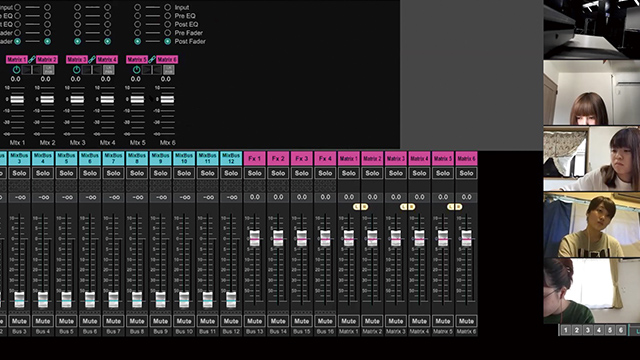Image resolution: width=640 pixels, height=360 pixels.
Task: Toggle the link icon between Matrix 3 and Matrix 4
Action: click(92, 60)
